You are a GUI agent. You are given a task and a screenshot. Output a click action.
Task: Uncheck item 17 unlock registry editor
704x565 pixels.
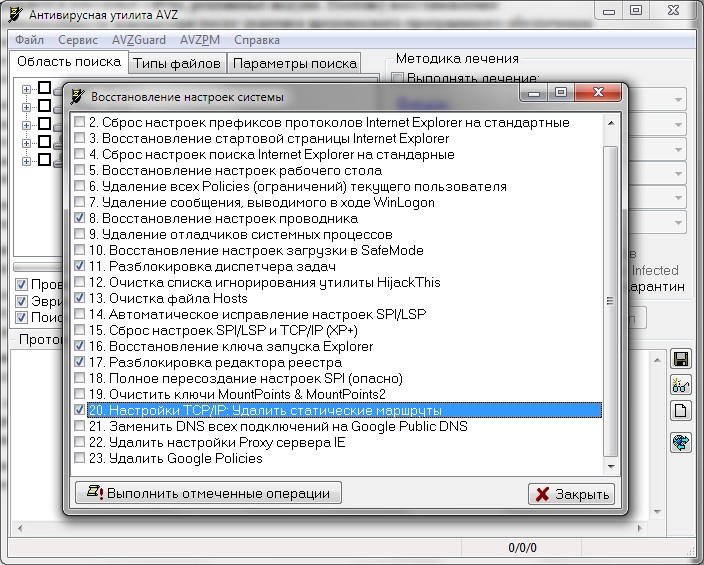coord(79,362)
